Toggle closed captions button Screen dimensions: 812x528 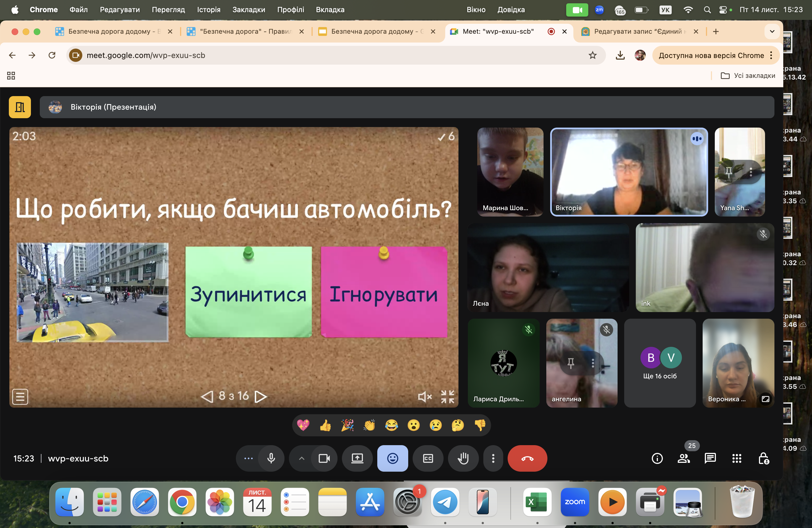[428, 458]
